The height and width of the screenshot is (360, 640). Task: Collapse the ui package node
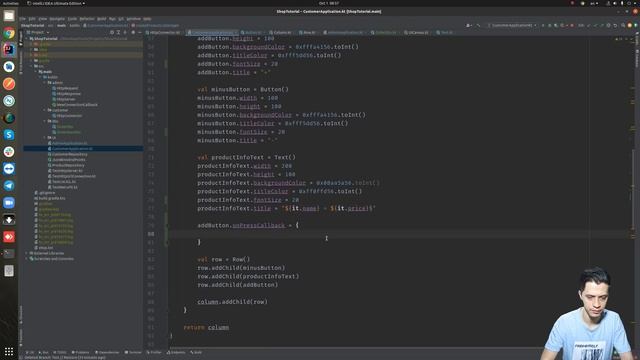pos(45,138)
